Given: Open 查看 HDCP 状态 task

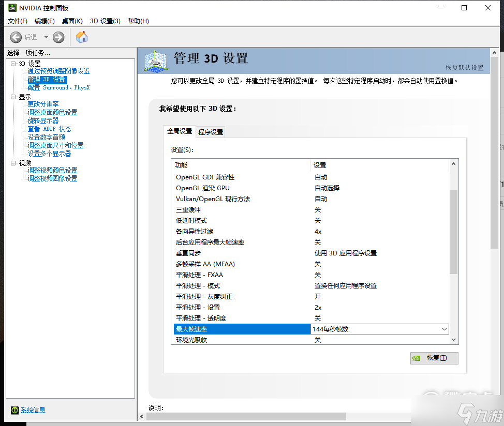Looking at the screenshot, I should point(49,129).
